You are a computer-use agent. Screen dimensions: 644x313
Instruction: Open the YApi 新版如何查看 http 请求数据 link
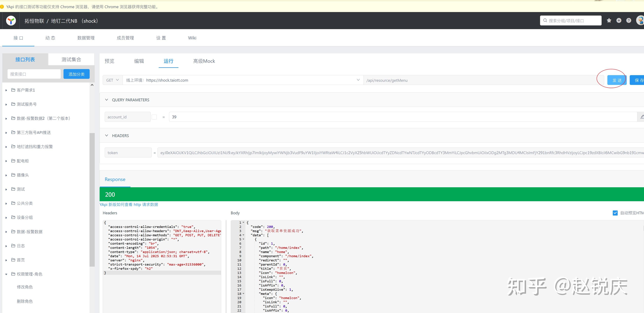pos(129,205)
